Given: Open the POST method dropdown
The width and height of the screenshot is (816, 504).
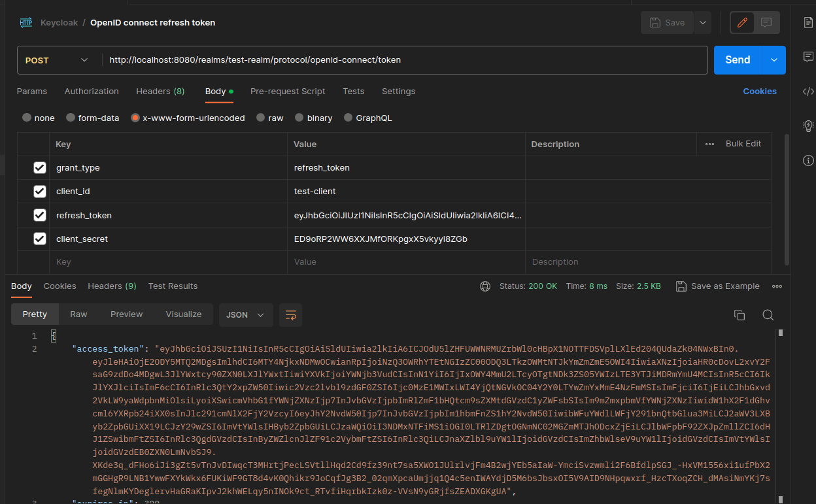Looking at the screenshot, I should pyautogui.click(x=57, y=60).
